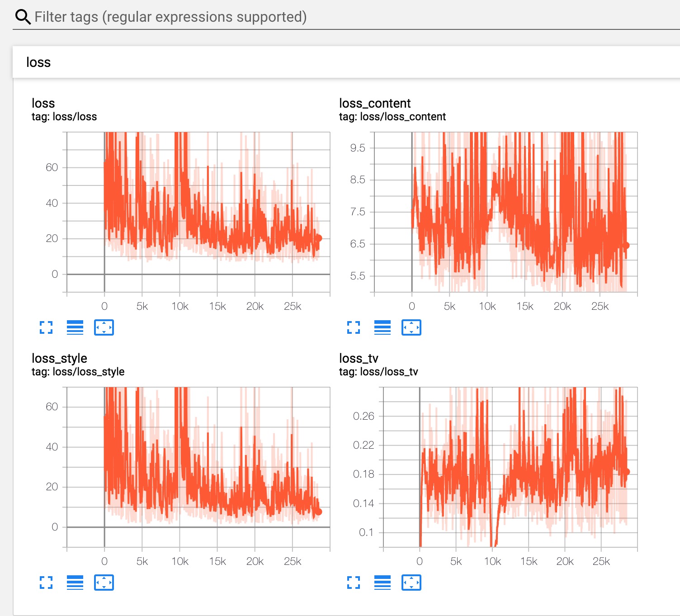
Task: Click inside the loss_tv chart plot
Action: pos(510,467)
